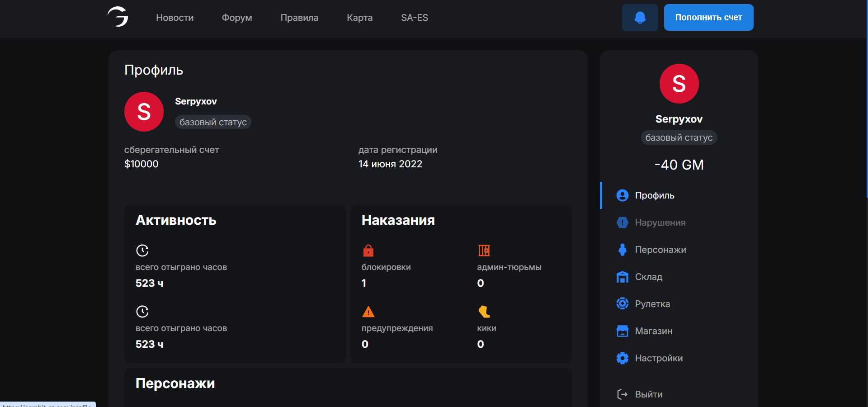The width and height of the screenshot is (868, 407).
Task: Log out using the Выйти link
Action: pos(648,394)
